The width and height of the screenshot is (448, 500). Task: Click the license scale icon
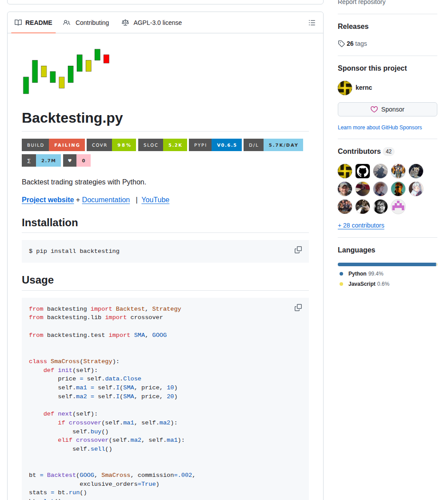(125, 23)
